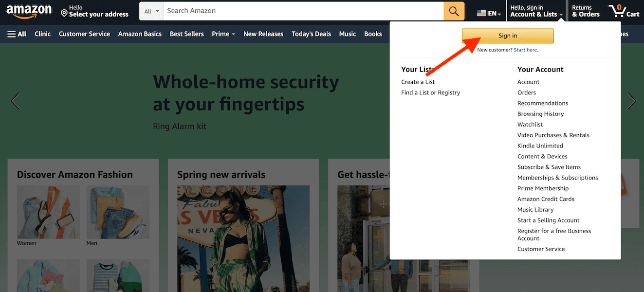Open Account & Lists menu

(x=536, y=11)
